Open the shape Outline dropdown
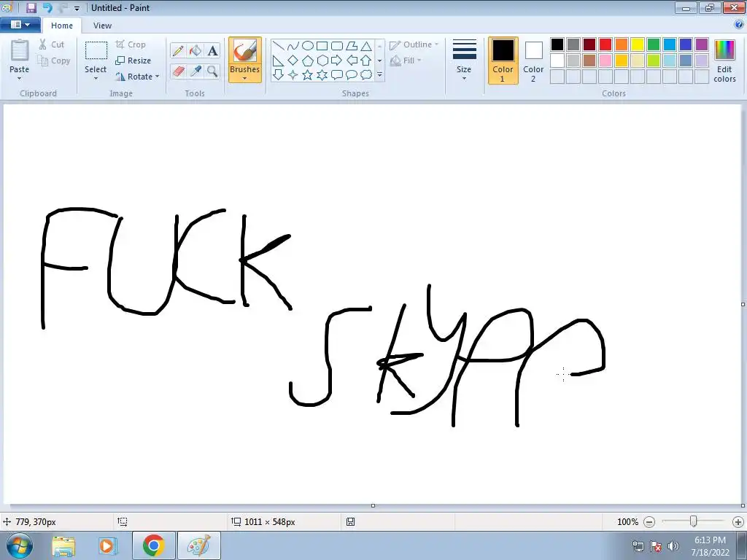 point(414,44)
